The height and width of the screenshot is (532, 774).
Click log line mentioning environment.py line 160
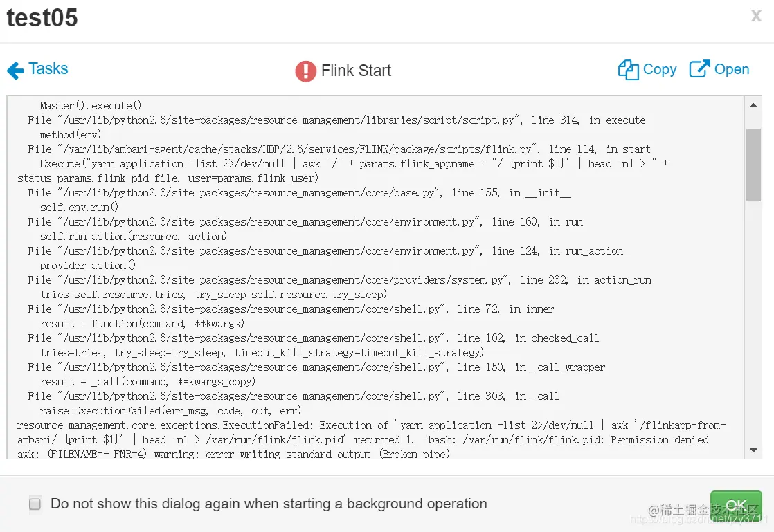point(305,222)
